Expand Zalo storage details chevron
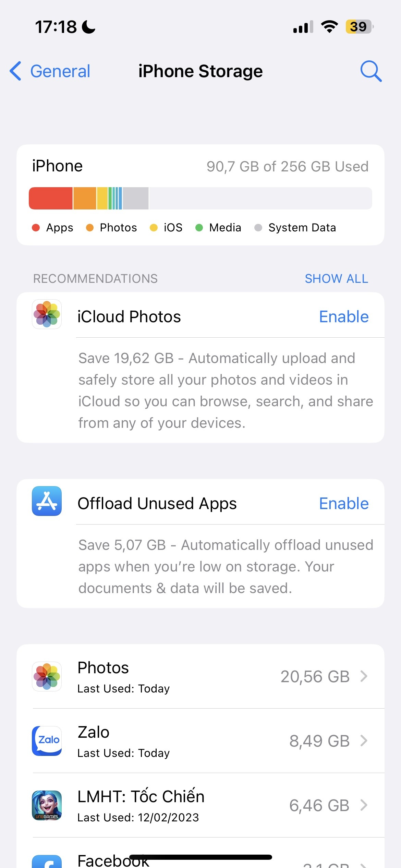Viewport: 401px width, 868px height. coord(364,741)
